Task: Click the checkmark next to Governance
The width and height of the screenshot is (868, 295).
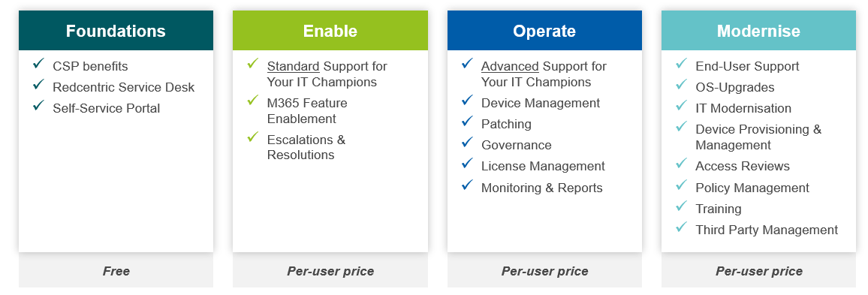Action: point(467,143)
